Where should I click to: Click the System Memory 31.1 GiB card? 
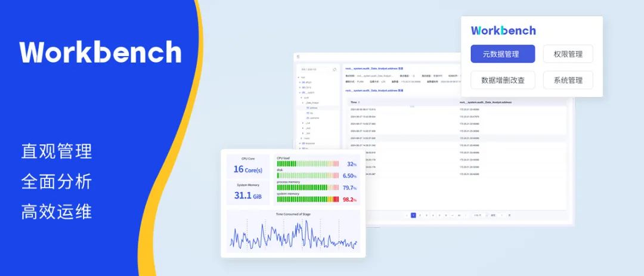(248, 192)
